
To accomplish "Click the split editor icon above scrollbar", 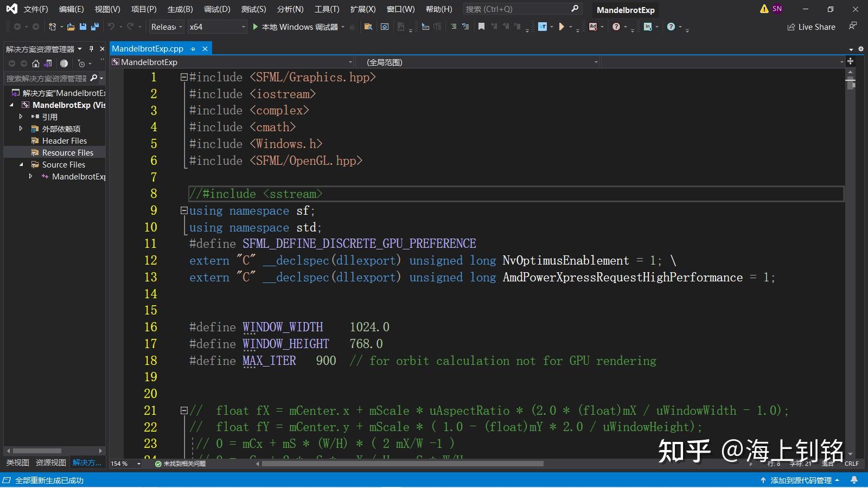I will [x=850, y=62].
